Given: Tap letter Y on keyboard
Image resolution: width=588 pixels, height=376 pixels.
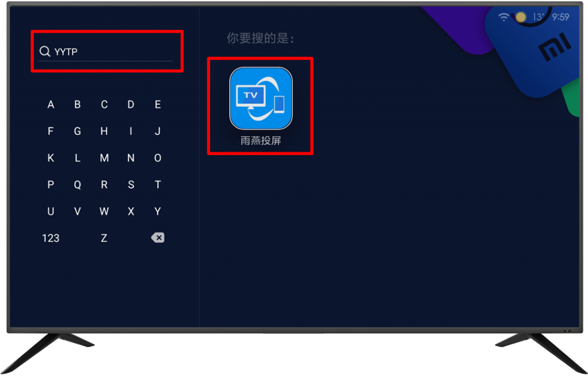Looking at the screenshot, I should click(158, 211).
